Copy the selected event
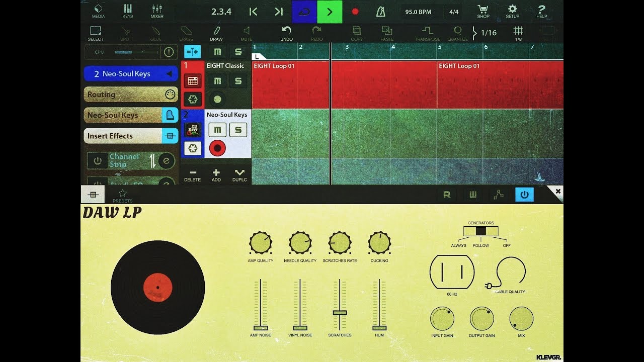The width and height of the screenshot is (644, 362). click(357, 33)
